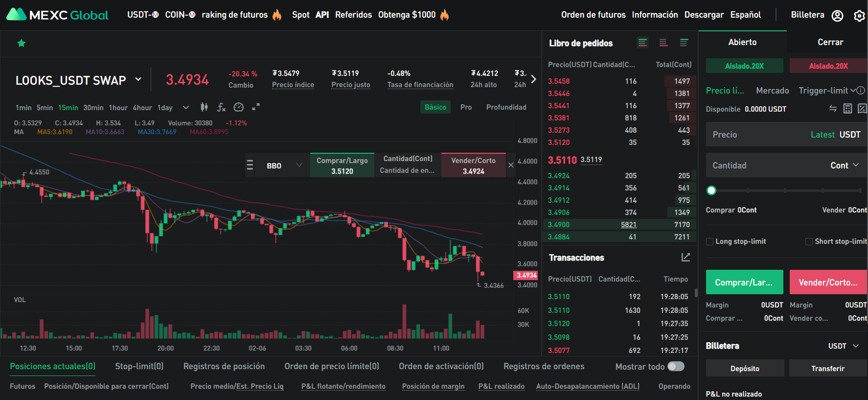
Task: Switch chart to 1min interval
Action: [23, 108]
